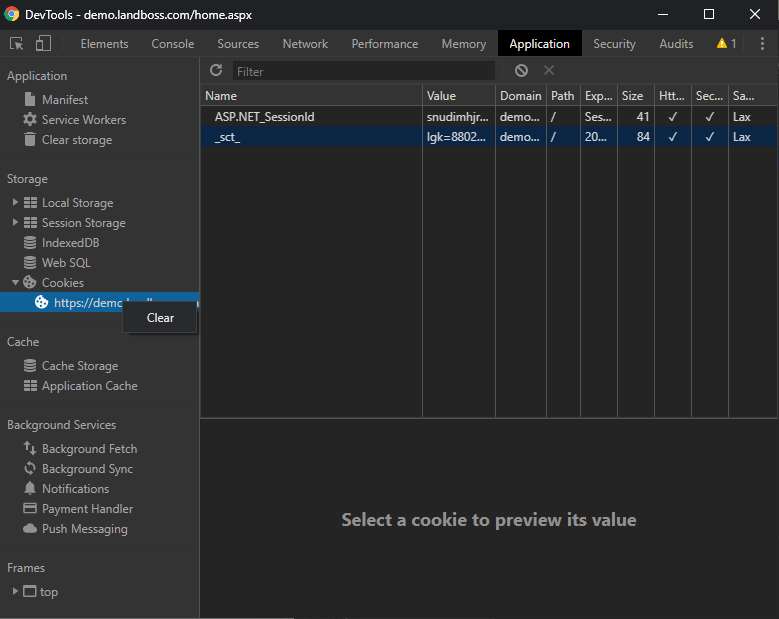Click the Service Workers gear icon
This screenshot has width=779, height=619.
click(x=30, y=119)
